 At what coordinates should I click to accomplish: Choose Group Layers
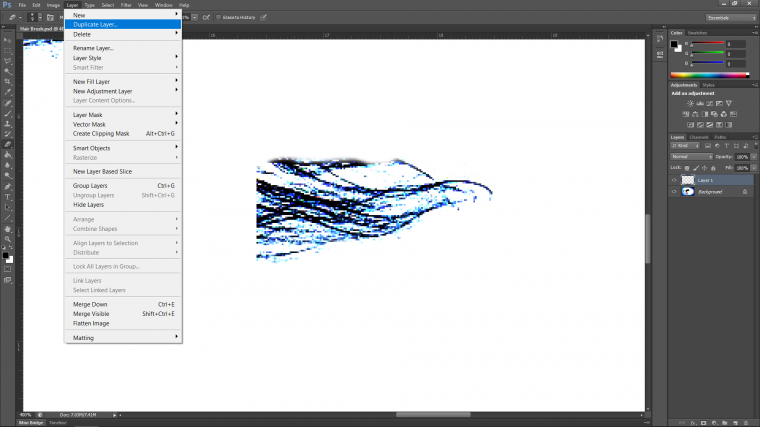123,186
